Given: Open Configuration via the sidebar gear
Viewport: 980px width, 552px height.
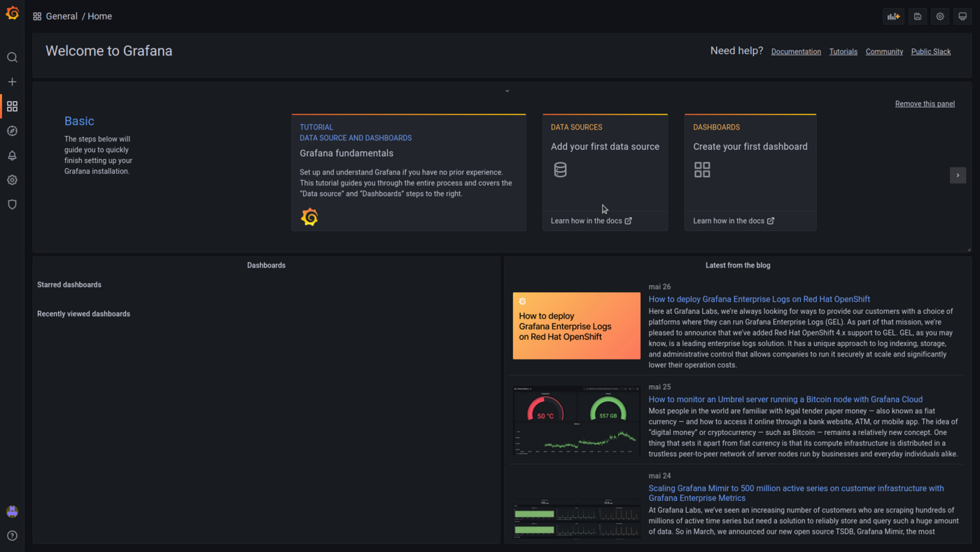Looking at the screenshot, I should pyautogui.click(x=12, y=180).
